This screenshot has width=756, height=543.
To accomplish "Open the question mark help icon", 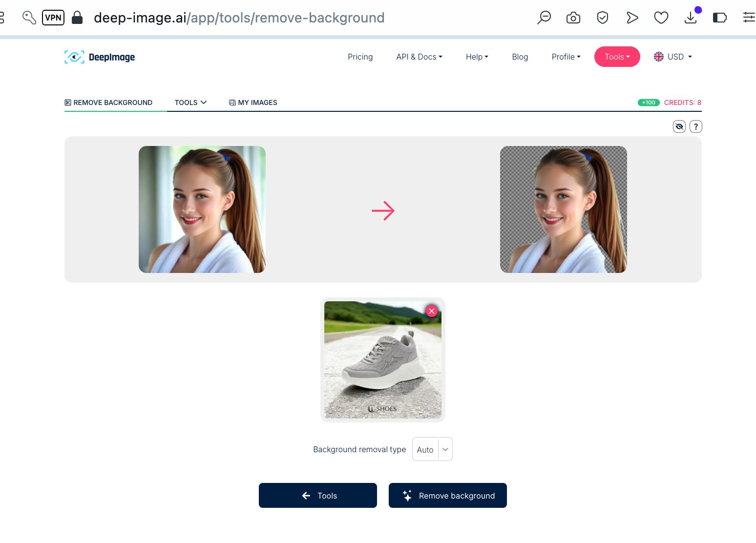I will [x=695, y=126].
